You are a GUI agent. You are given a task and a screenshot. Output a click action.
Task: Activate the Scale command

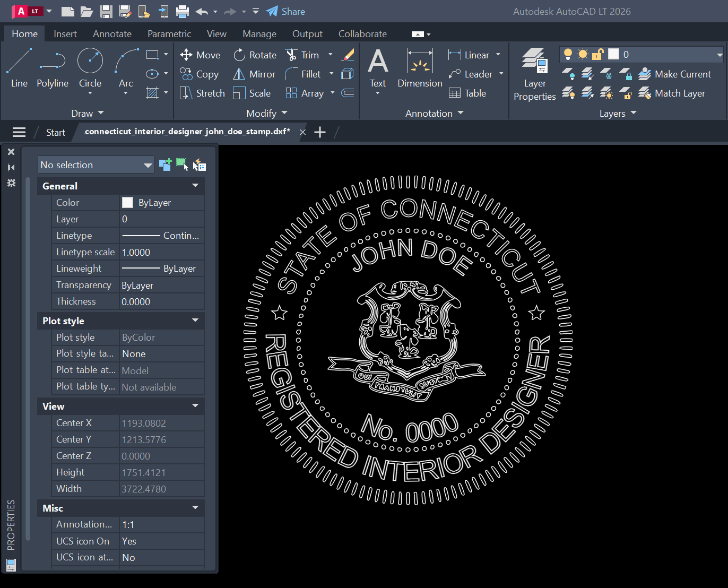[252, 93]
